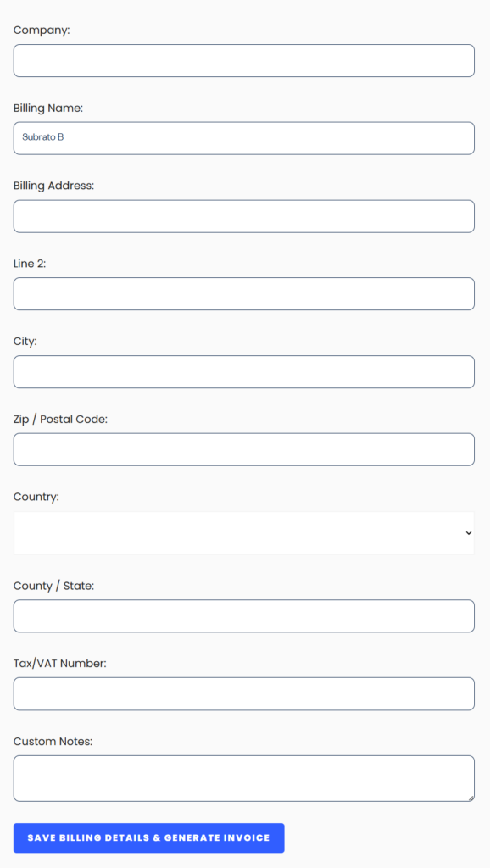Select the Billing Address input box

tap(243, 215)
